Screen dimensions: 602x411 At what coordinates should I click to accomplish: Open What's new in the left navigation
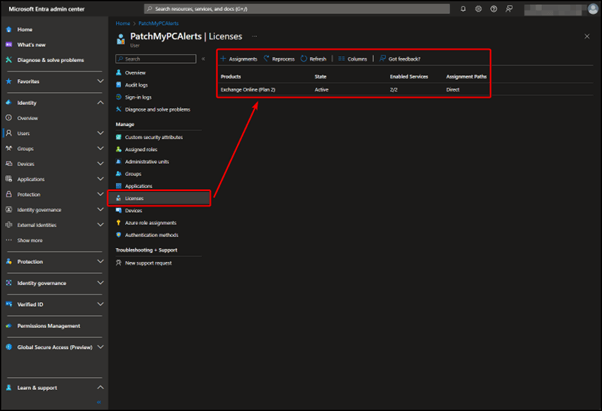pos(31,45)
